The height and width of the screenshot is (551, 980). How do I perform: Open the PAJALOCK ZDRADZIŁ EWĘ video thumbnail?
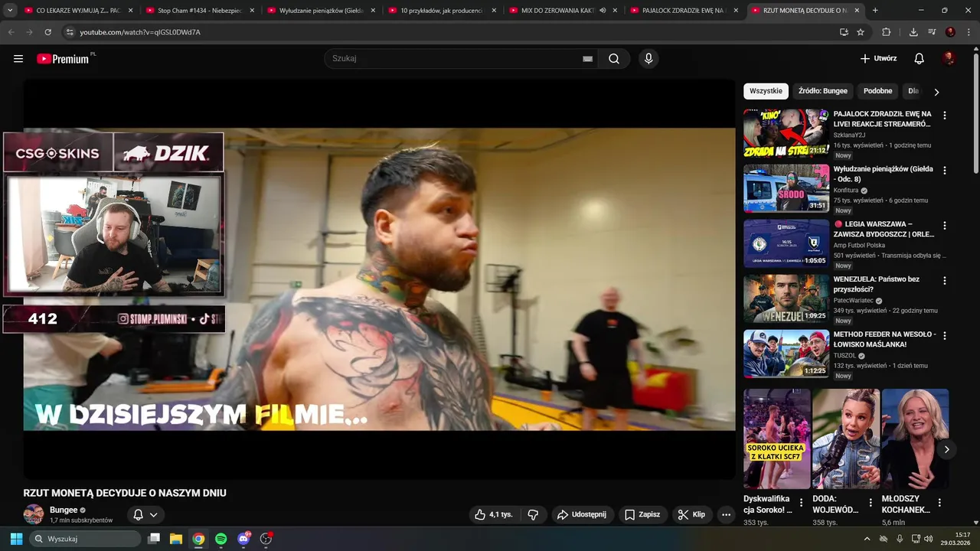[786, 133]
